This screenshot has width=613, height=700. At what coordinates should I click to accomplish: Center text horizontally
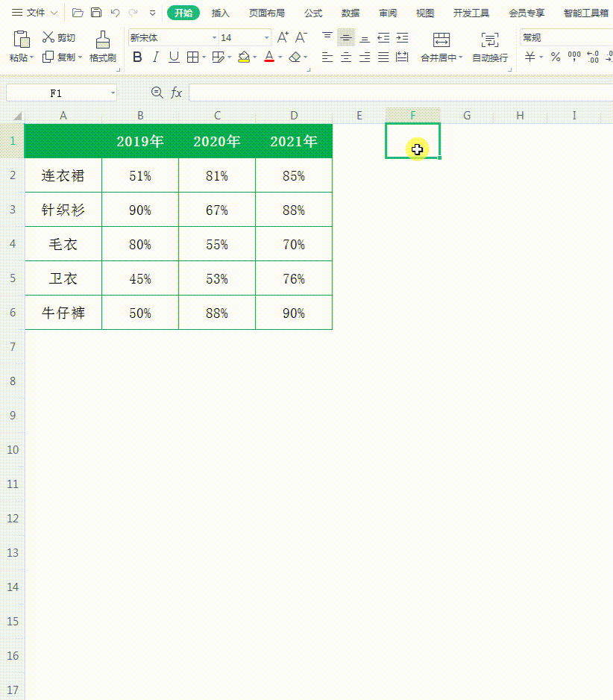pyautogui.click(x=346, y=57)
